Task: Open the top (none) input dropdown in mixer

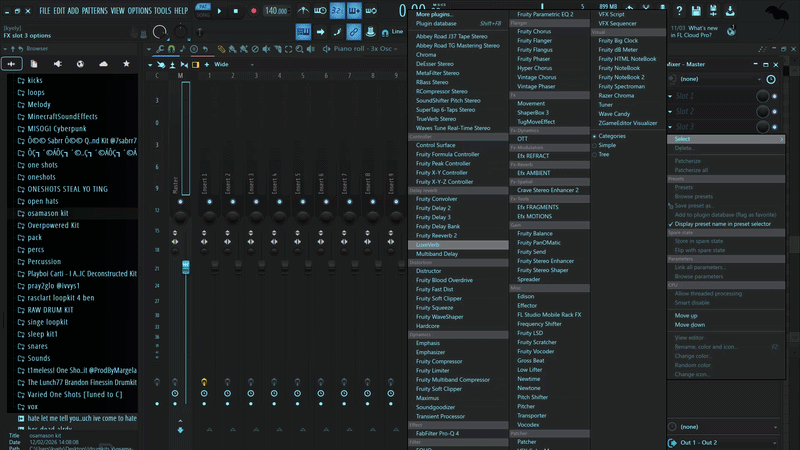Action: click(x=720, y=79)
